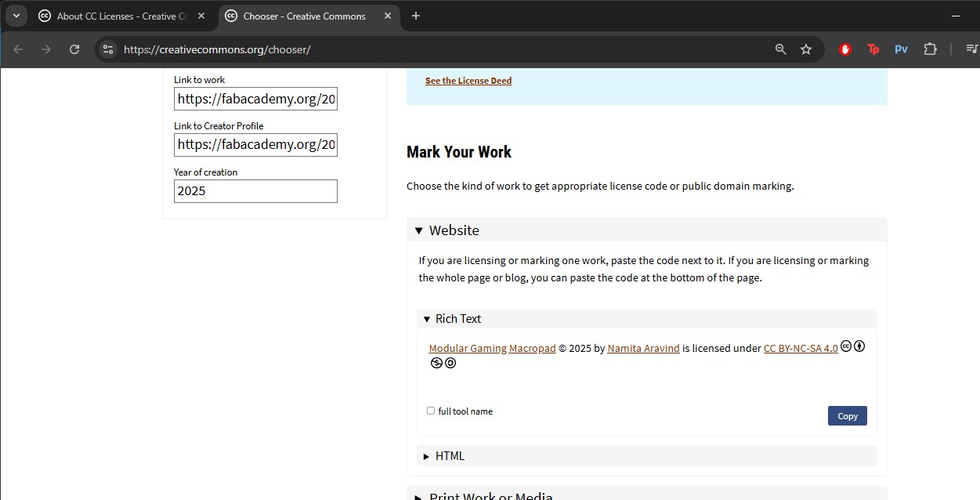Enable the full tool name checkbox

[x=431, y=411]
